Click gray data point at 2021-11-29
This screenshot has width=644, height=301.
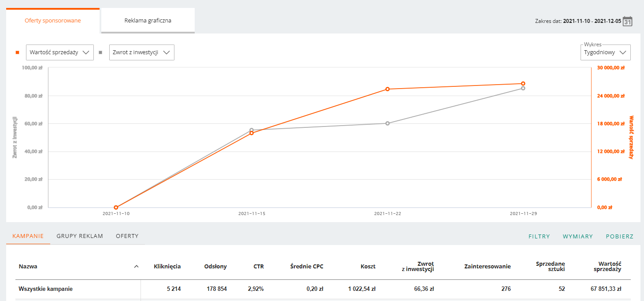tap(523, 88)
